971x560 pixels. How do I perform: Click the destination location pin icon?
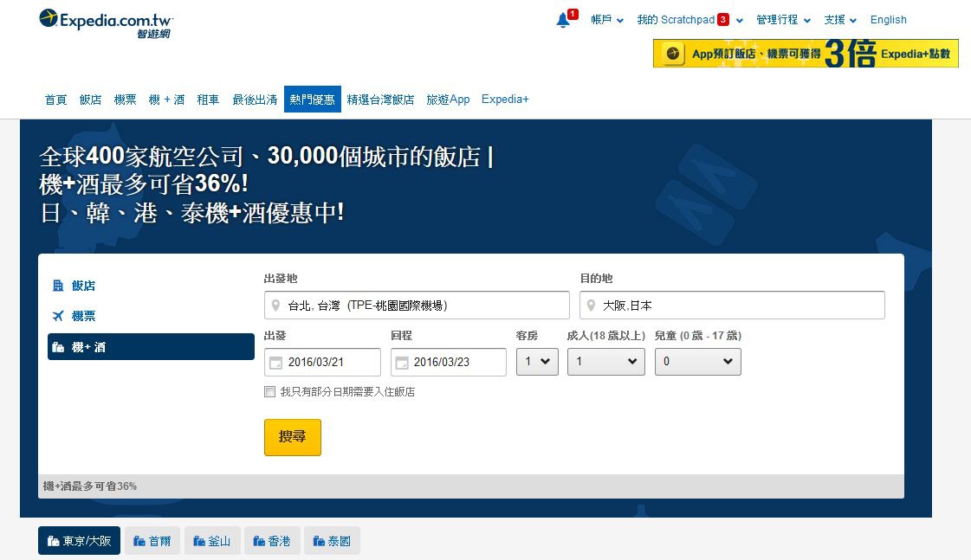click(592, 305)
